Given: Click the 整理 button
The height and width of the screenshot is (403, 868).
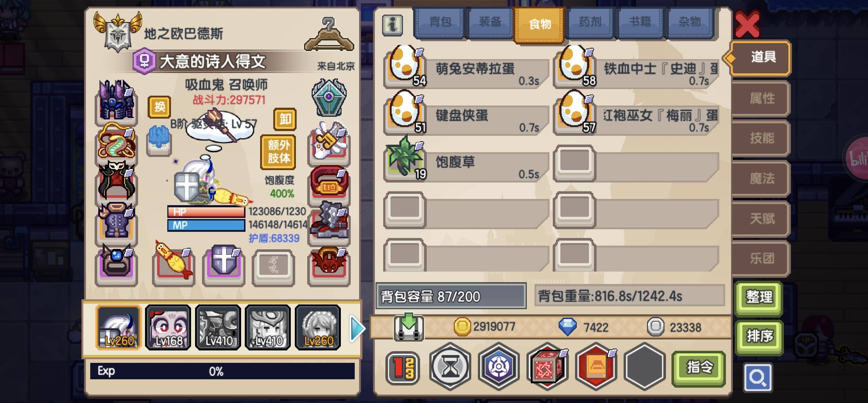Looking at the screenshot, I should [759, 297].
